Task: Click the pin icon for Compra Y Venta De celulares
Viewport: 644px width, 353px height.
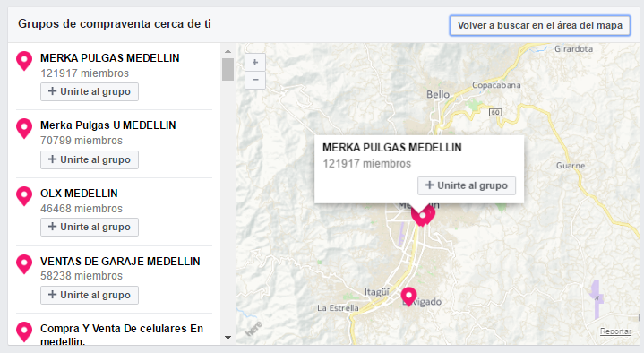Action: click(x=24, y=331)
